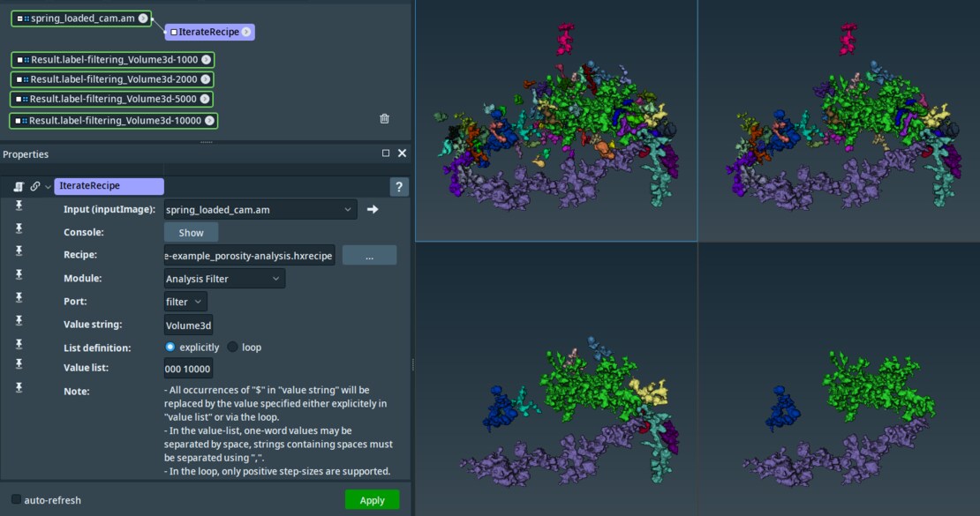980x516 pixels.
Task: Open arrow menu on Volume3d-5000 result node
Action: pos(205,99)
